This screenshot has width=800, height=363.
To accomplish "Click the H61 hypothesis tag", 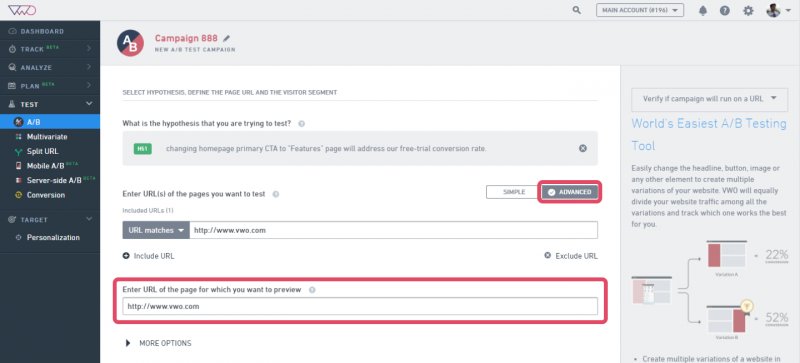I will click(142, 149).
